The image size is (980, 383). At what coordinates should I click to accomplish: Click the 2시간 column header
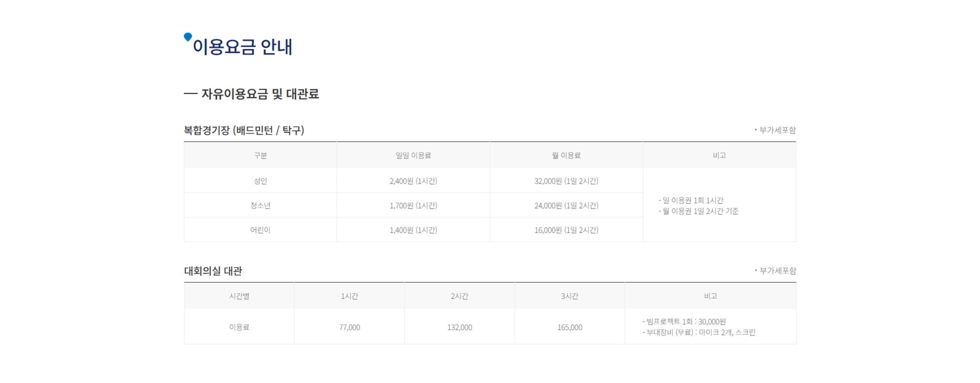(x=459, y=296)
